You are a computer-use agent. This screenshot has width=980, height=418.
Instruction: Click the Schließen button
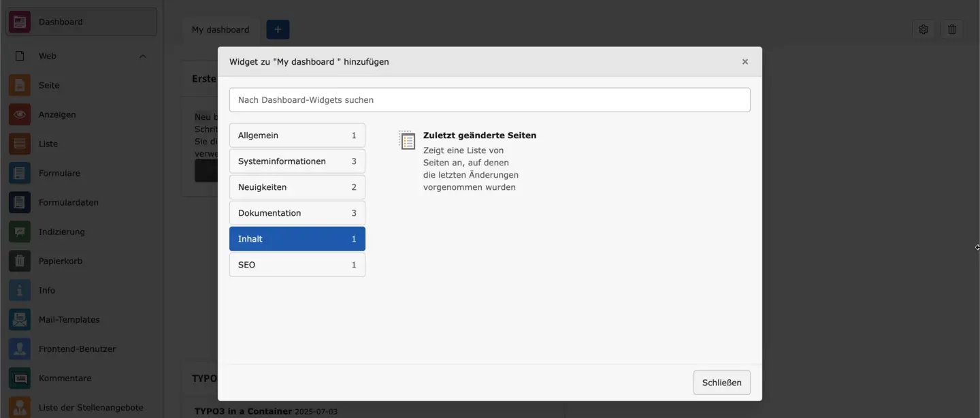[x=722, y=383]
